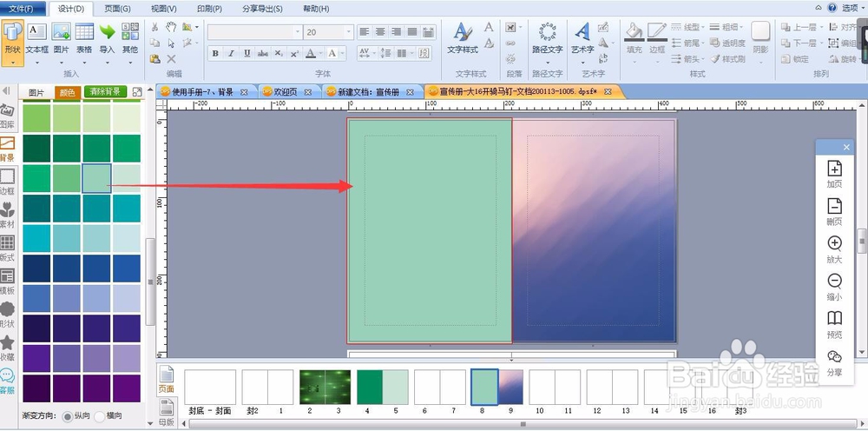The height and width of the screenshot is (431, 868).
Task: Select page thumbnail 8-9
Action: [x=497, y=388]
